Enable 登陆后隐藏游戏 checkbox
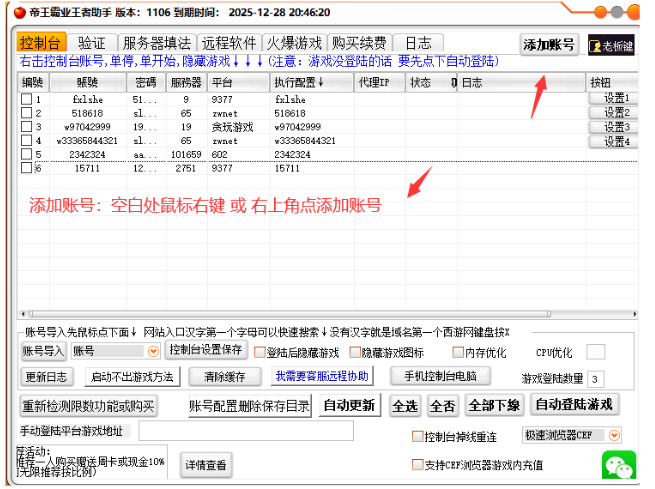Viewport: 655px width, 489px height. [x=260, y=352]
